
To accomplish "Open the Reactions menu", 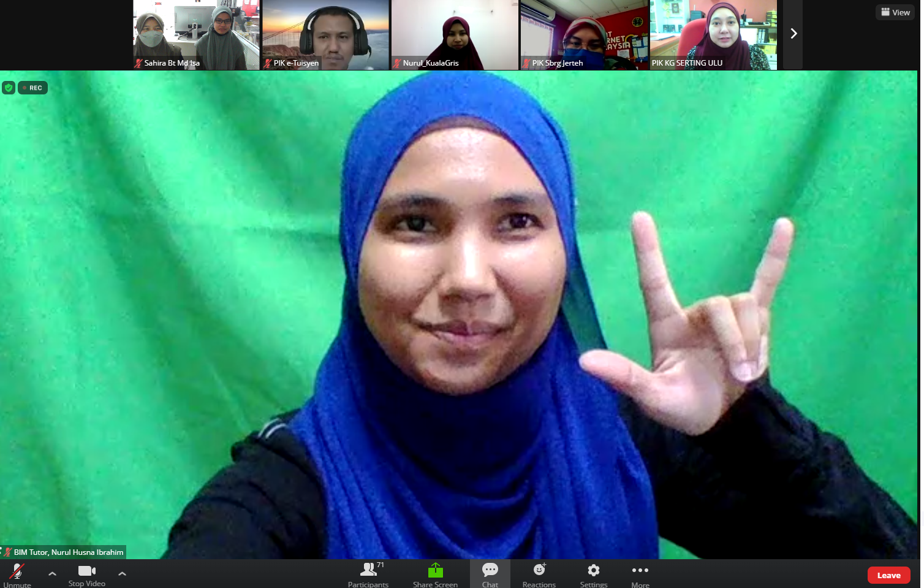I will (x=539, y=573).
